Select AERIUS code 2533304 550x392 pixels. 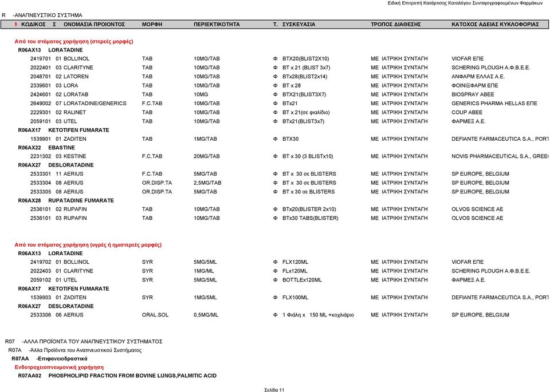[x=41, y=183]
